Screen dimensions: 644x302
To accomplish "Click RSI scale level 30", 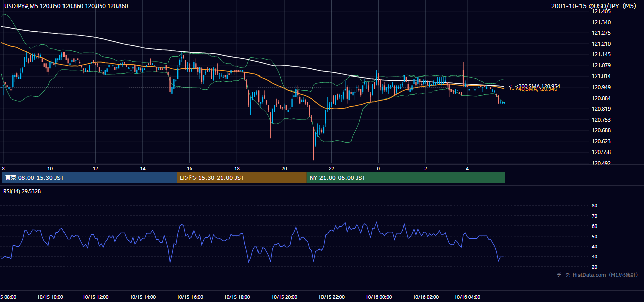I will [594, 257].
